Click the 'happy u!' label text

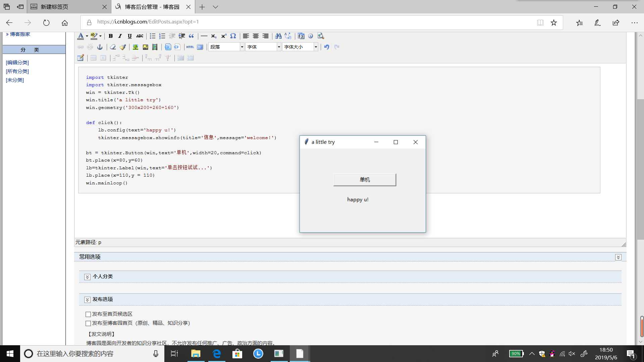(358, 199)
